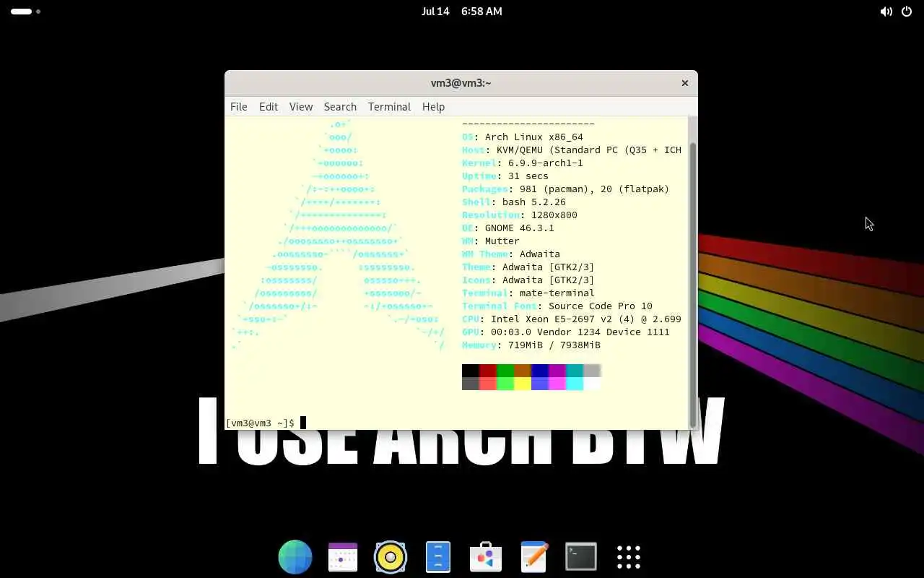This screenshot has height=578, width=924.
Task: Open the clock showing Jul 14 6:58 AM
Action: (462, 12)
